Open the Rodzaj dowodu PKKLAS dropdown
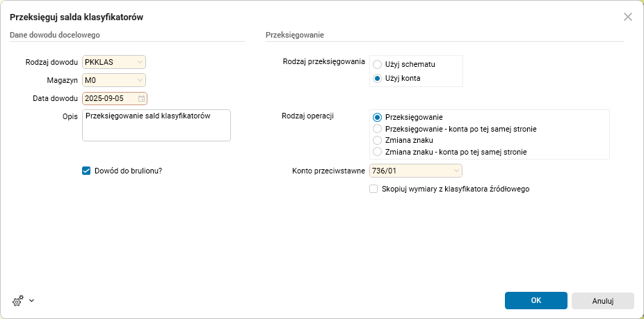The image size is (644, 319). 114,62
